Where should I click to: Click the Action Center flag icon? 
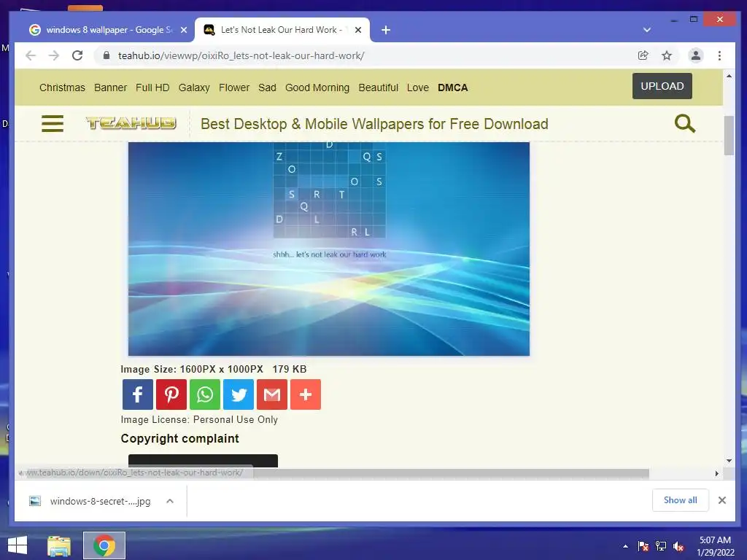(x=643, y=546)
